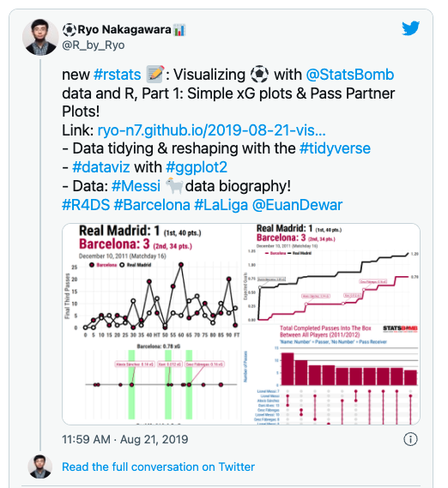448x488 pixels.
Task: Open the #ggplot2 hashtag
Action: [197, 167]
